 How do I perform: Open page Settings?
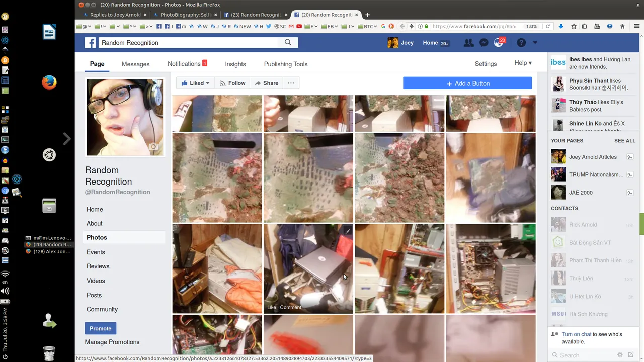pos(486,64)
